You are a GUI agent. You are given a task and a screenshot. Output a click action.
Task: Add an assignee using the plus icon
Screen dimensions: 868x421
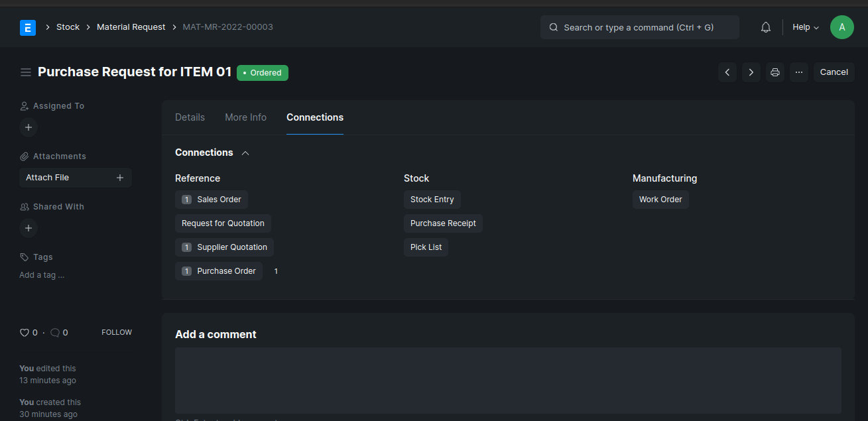29,127
